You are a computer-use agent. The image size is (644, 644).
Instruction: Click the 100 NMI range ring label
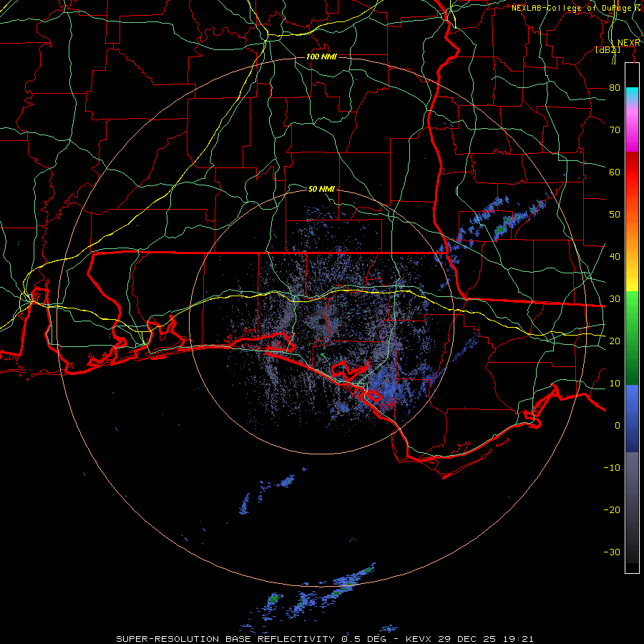tap(321, 57)
